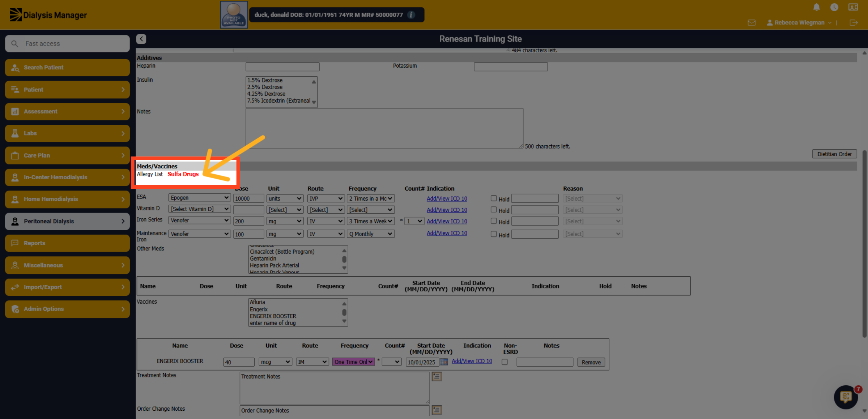The height and width of the screenshot is (419, 868).
Task: Click the Dietitian Order button
Action: tap(834, 154)
